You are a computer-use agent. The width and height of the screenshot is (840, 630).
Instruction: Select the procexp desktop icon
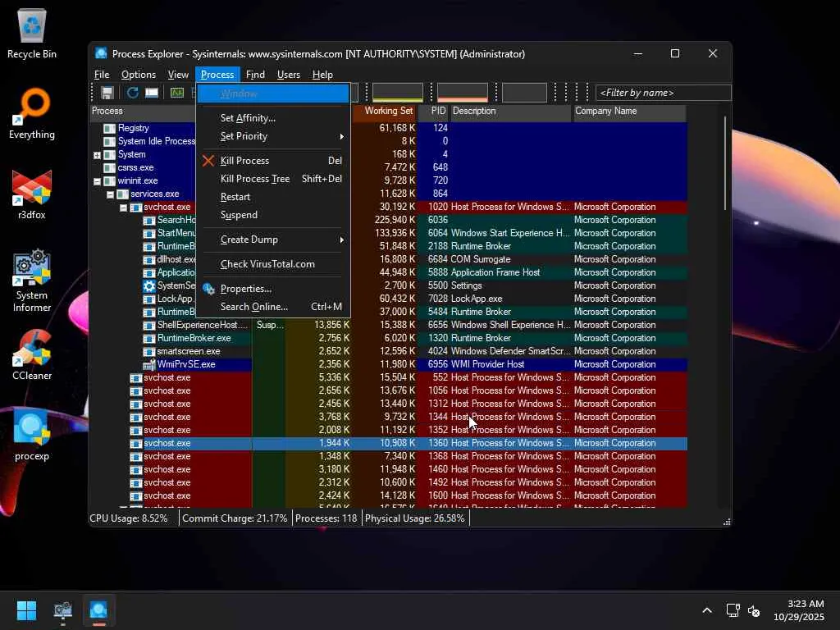[x=32, y=436]
